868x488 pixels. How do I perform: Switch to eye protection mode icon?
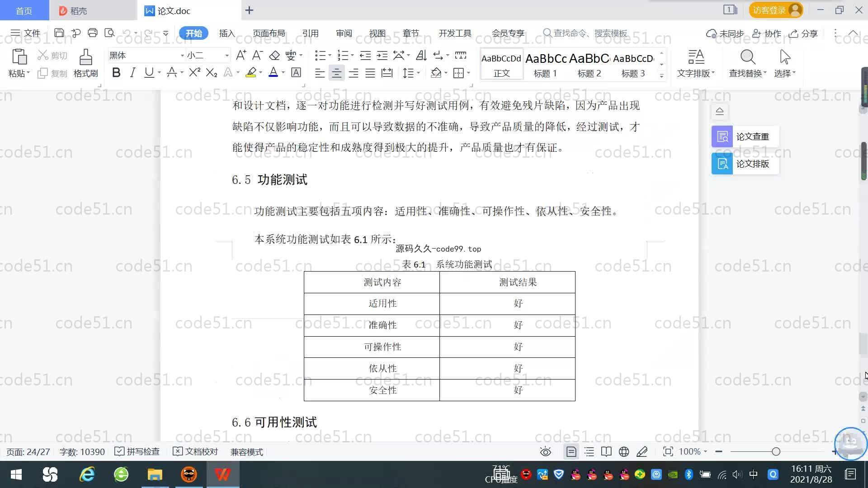point(546,452)
